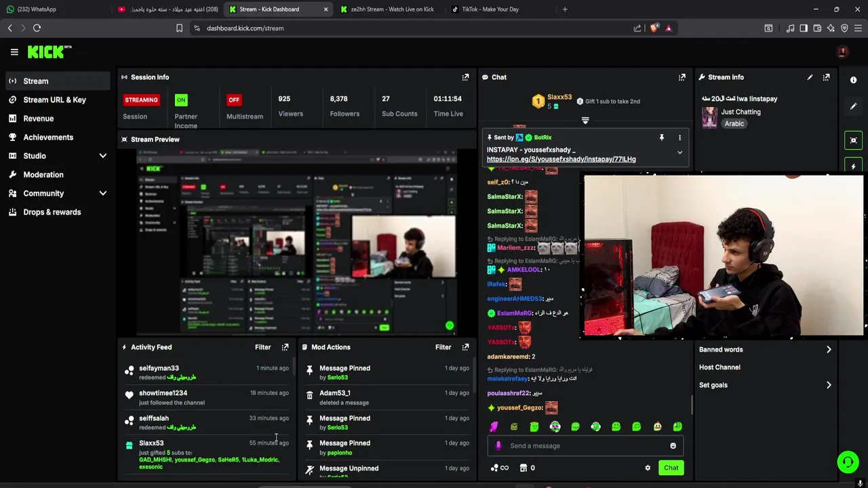The width and height of the screenshot is (868, 488).
Task: Expand the pinned INSTAPAY message chevron
Action: pyautogui.click(x=679, y=152)
